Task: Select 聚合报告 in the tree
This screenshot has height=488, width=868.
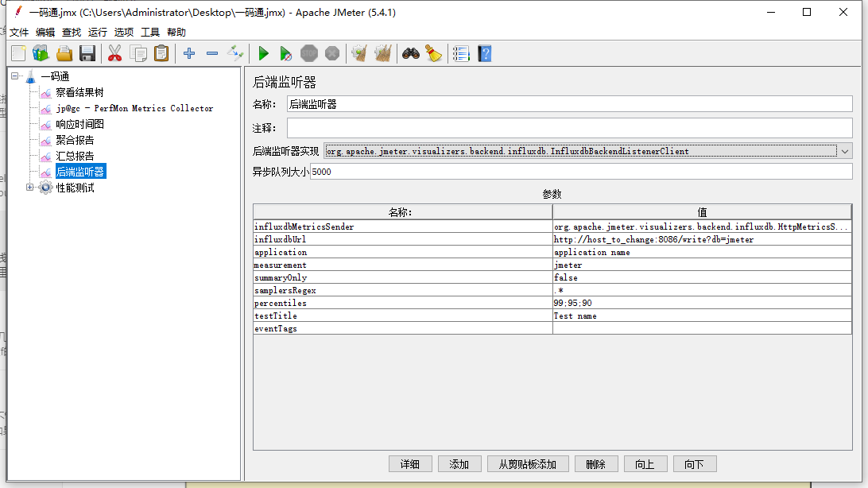Action: coord(75,141)
